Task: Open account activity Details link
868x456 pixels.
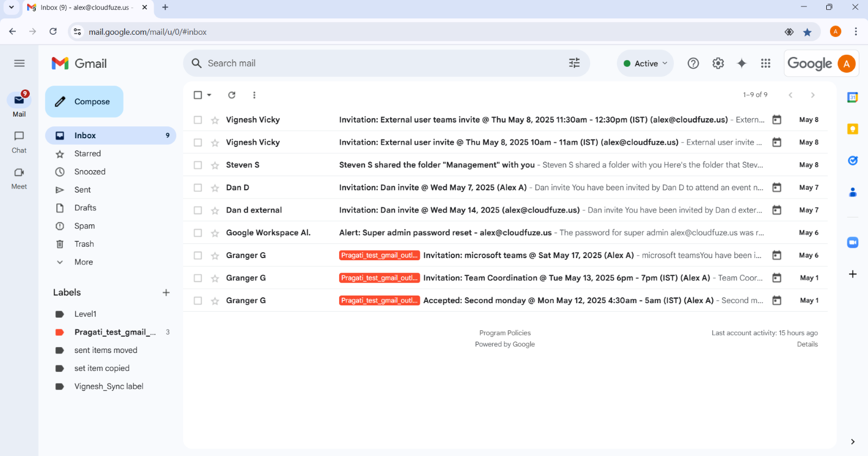Action: click(807, 344)
